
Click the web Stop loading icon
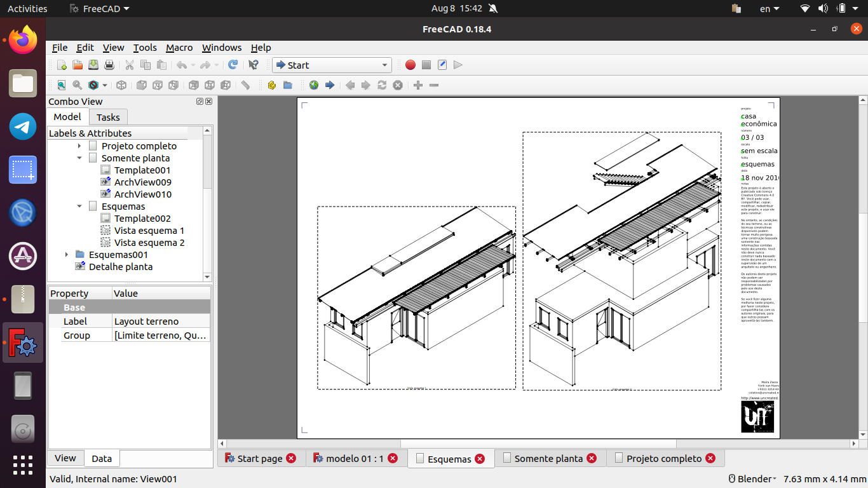coord(398,85)
